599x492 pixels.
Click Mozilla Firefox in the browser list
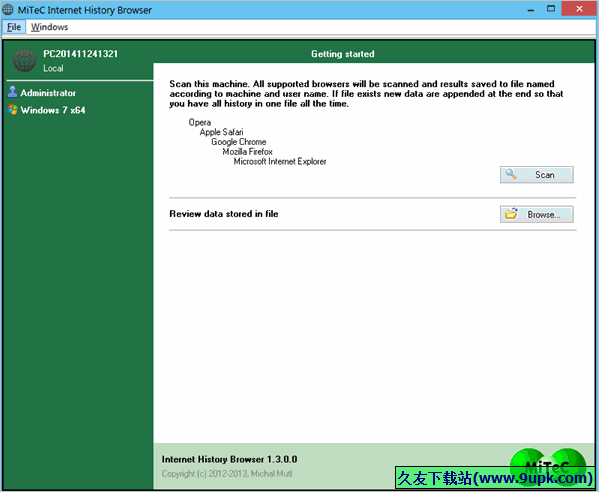click(248, 152)
